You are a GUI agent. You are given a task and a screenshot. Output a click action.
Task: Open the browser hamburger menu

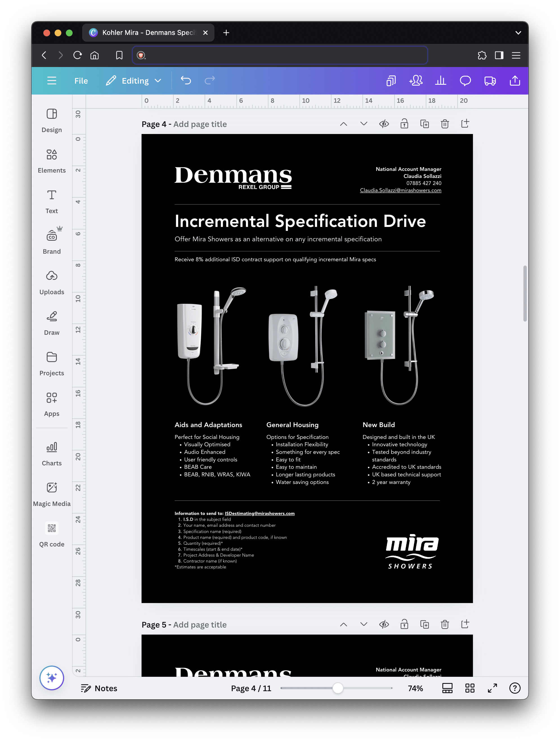click(x=516, y=55)
